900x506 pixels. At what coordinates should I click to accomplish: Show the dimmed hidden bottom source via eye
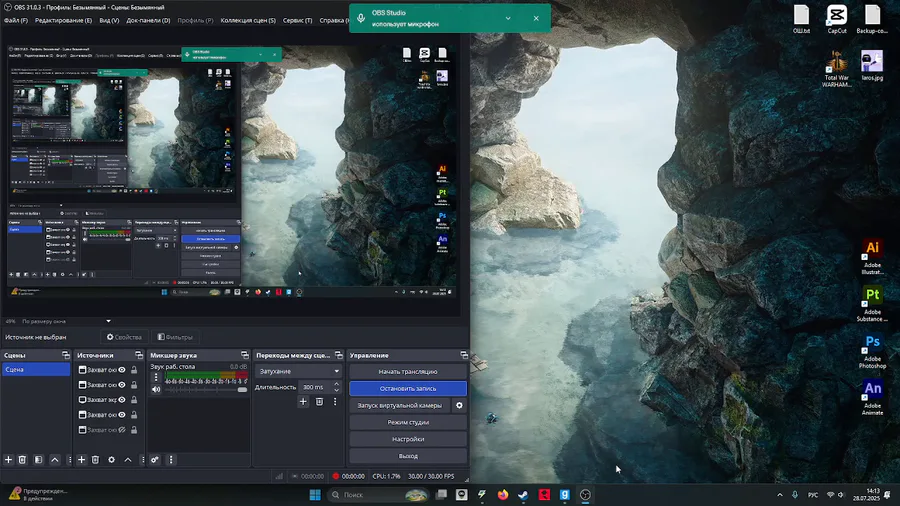tap(122, 429)
